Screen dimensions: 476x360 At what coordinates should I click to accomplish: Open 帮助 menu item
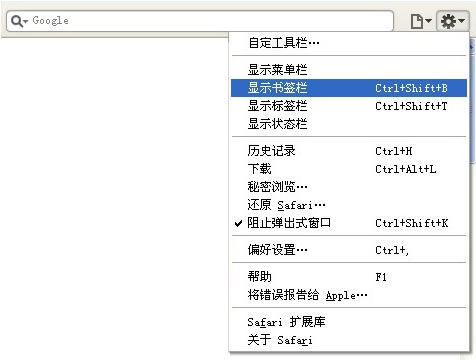coord(349,277)
